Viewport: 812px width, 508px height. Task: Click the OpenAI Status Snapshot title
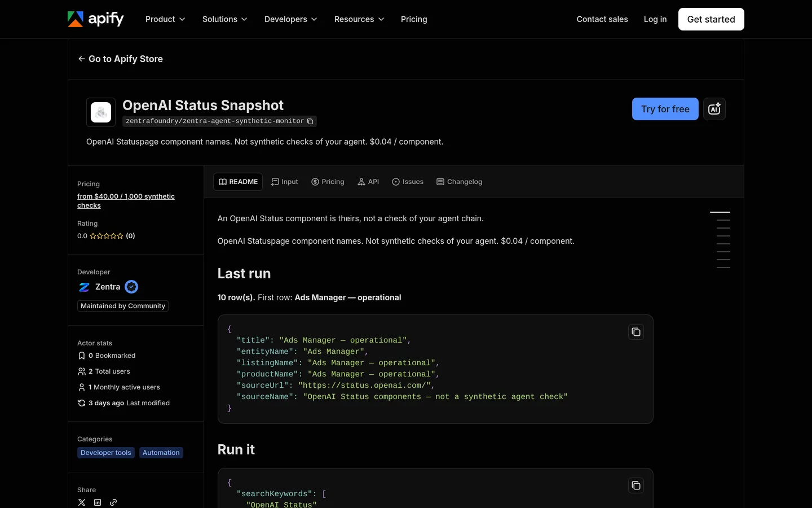click(x=203, y=106)
